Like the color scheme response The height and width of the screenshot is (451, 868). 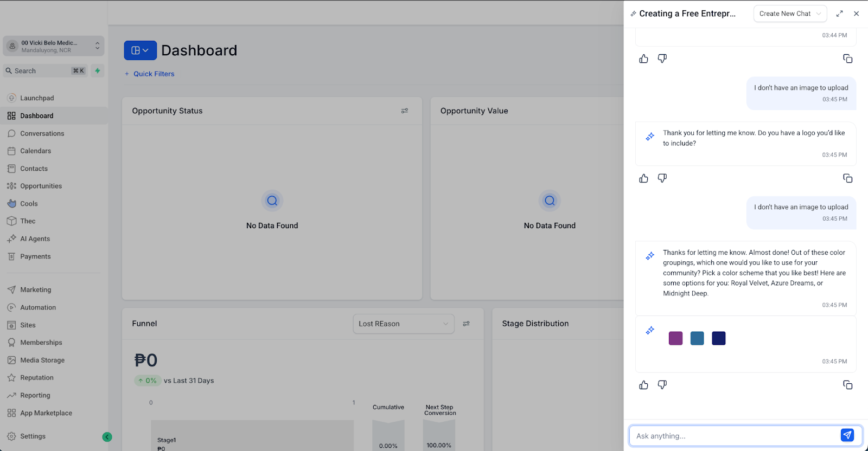(x=644, y=385)
